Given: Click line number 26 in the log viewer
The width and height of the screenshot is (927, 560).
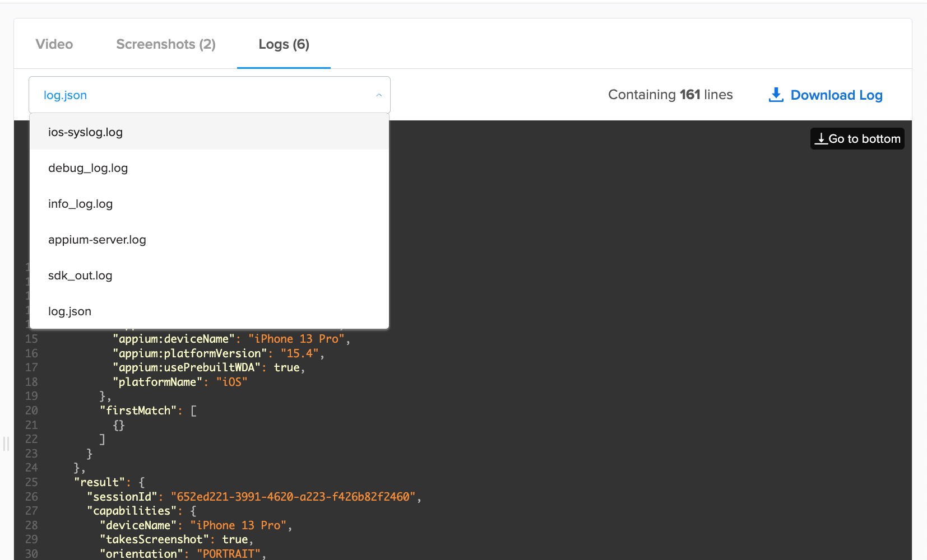Looking at the screenshot, I should pos(31,497).
